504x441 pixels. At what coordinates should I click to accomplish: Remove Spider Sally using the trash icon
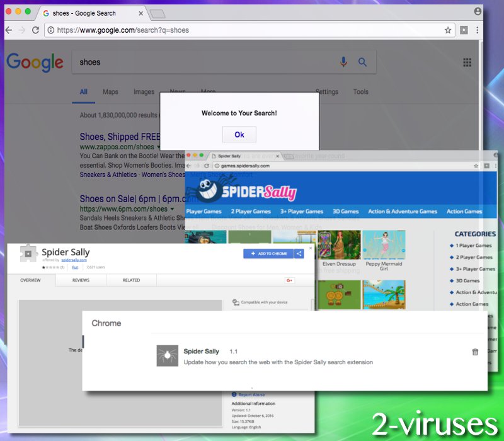475,352
